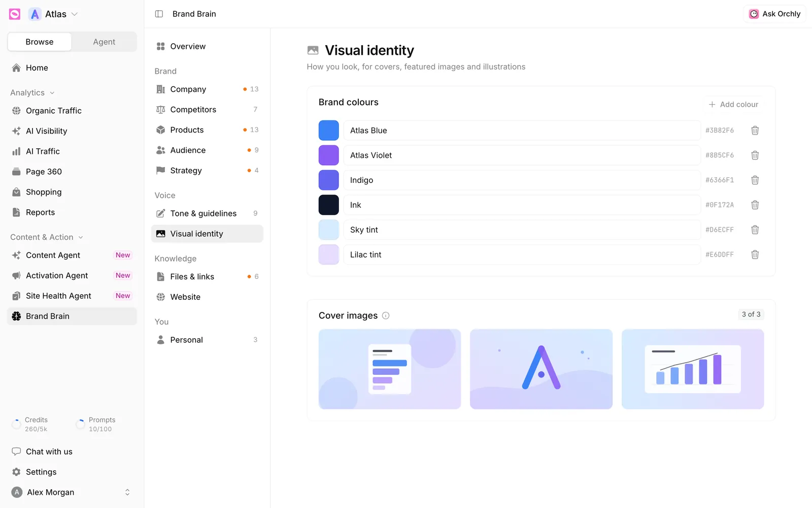Screen dimensions: 812x508
Task: Expand the Alex Morgan account menu
Action: (72, 492)
